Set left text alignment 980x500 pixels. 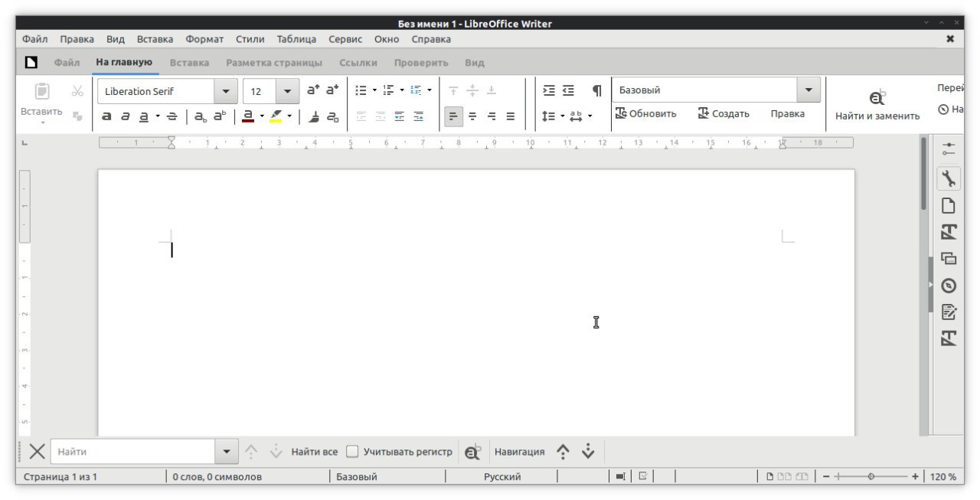coord(453,116)
